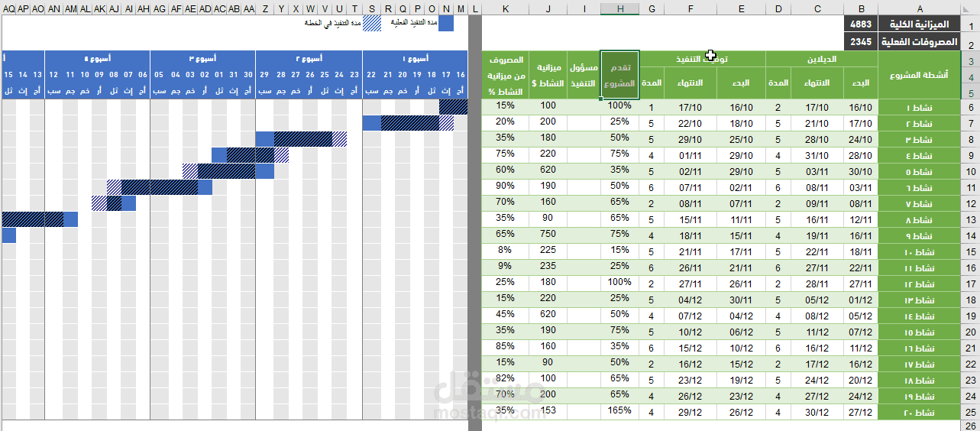Select row 1 header
This screenshot has height=431, width=980.
969,25
